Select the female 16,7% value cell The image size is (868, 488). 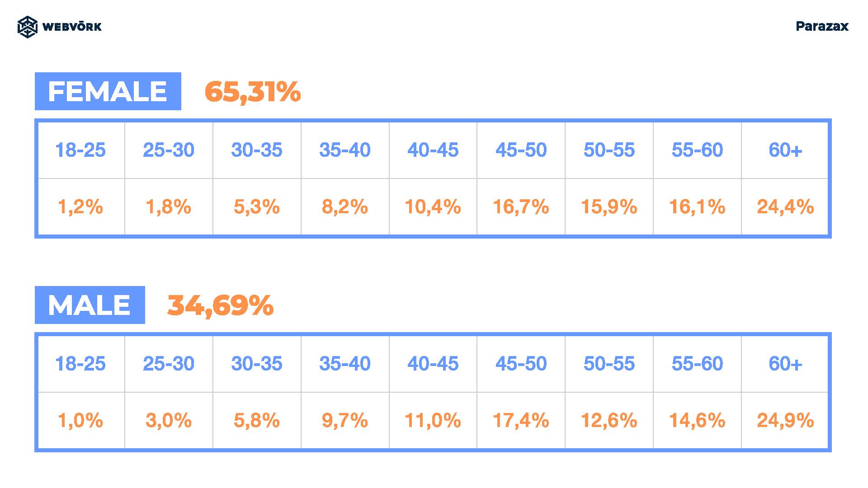tap(521, 207)
